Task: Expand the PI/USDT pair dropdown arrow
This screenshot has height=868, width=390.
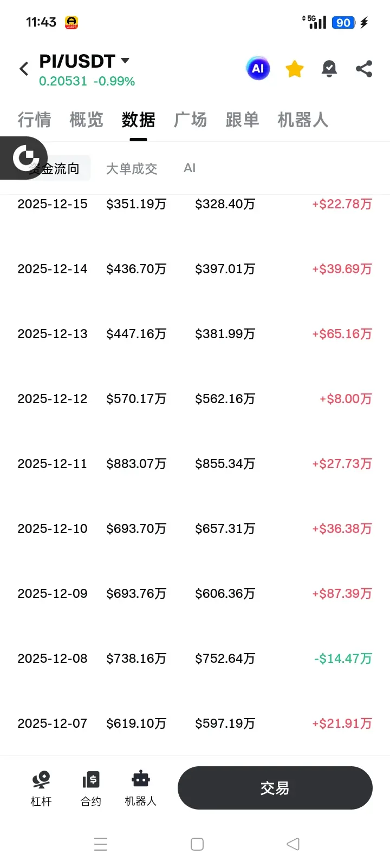Action: (125, 61)
